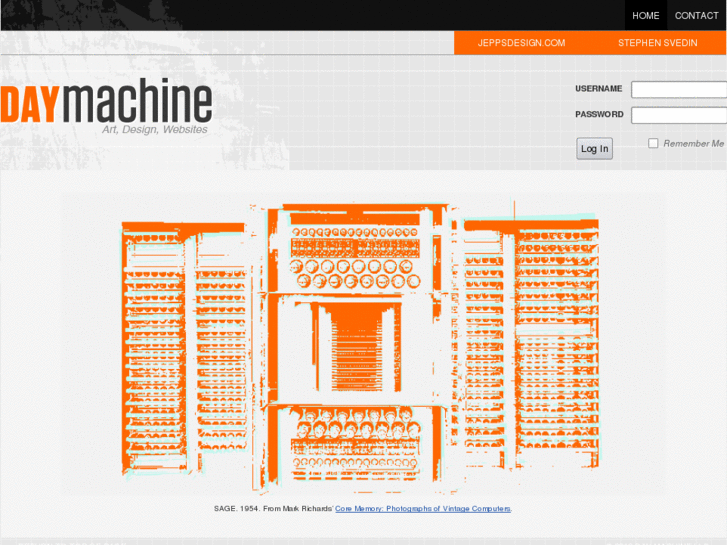Image resolution: width=727 pixels, height=545 pixels.
Task: Enable the Remember Me checkbox
Action: (x=653, y=143)
